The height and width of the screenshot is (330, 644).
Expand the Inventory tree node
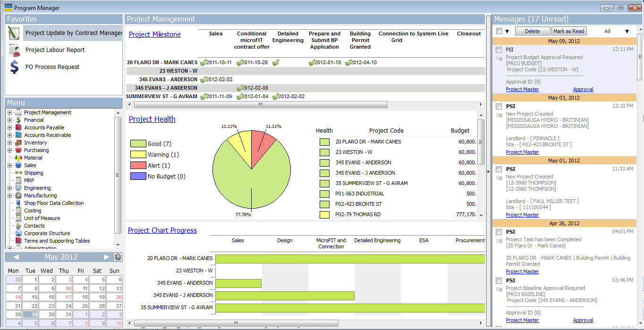[9, 143]
